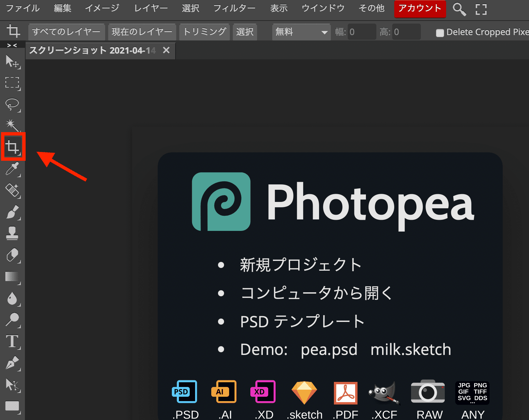The height and width of the screenshot is (420, 529).
Task: Activate the Crop tool in toolbar
Action: [x=13, y=147]
